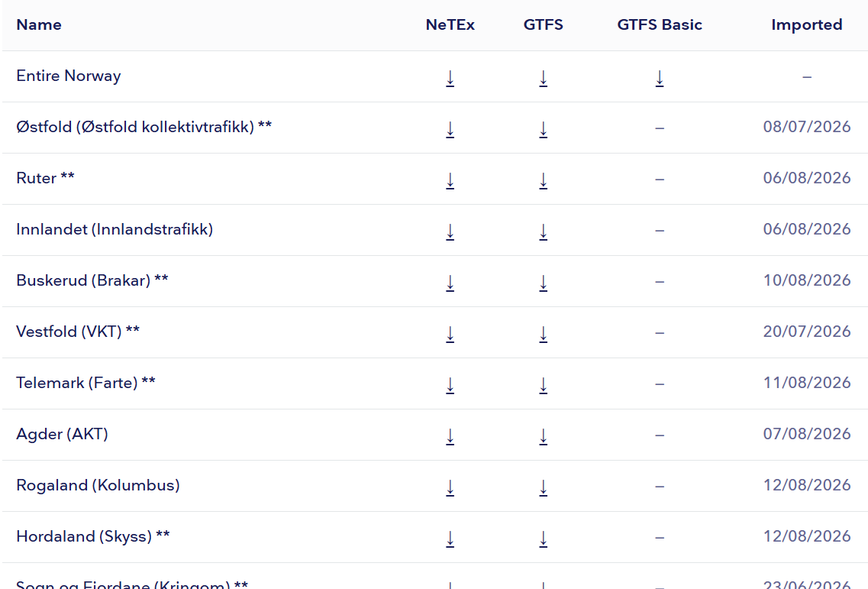
Task: Click Agder import date 07/08/2026
Action: 807,434
